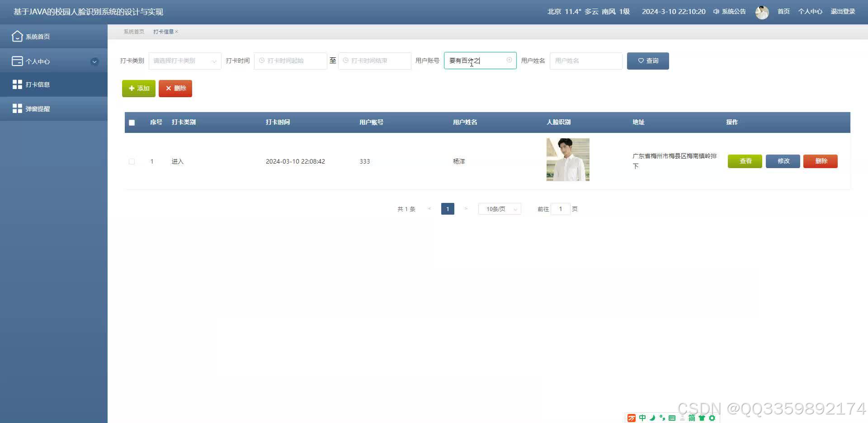The height and width of the screenshot is (423, 868).
Task: Focus the 前往 page jump input
Action: pos(561,209)
